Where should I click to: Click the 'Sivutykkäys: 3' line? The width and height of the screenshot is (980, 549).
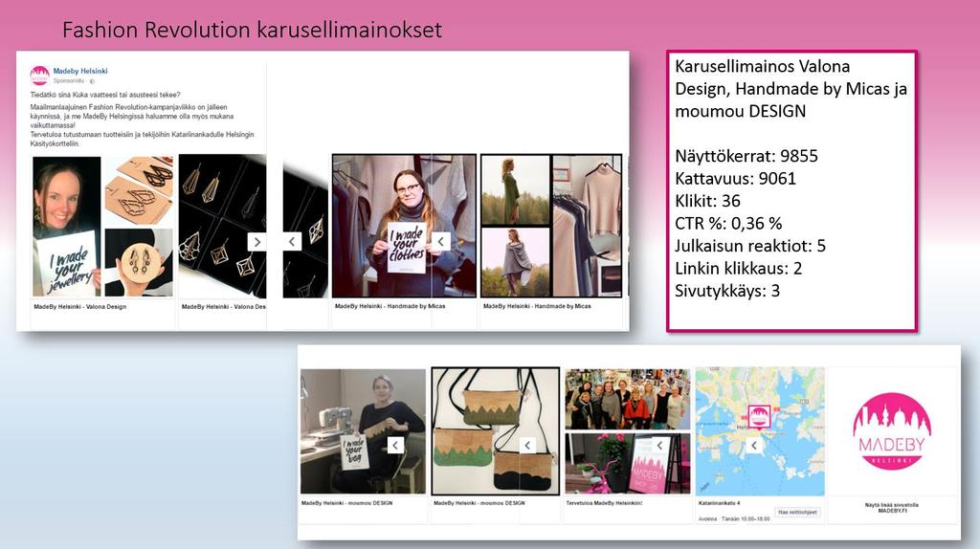click(x=727, y=291)
